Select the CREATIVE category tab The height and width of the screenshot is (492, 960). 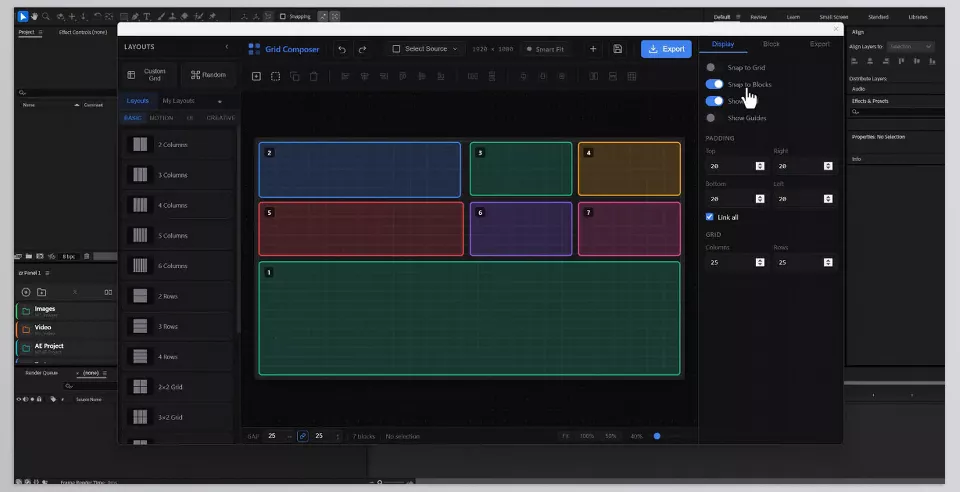(x=220, y=118)
